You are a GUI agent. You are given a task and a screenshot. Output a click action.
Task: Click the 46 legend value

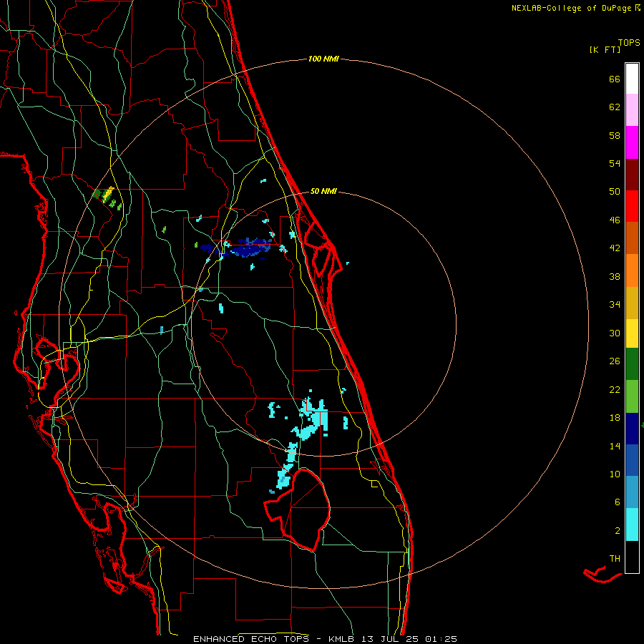[615, 220]
